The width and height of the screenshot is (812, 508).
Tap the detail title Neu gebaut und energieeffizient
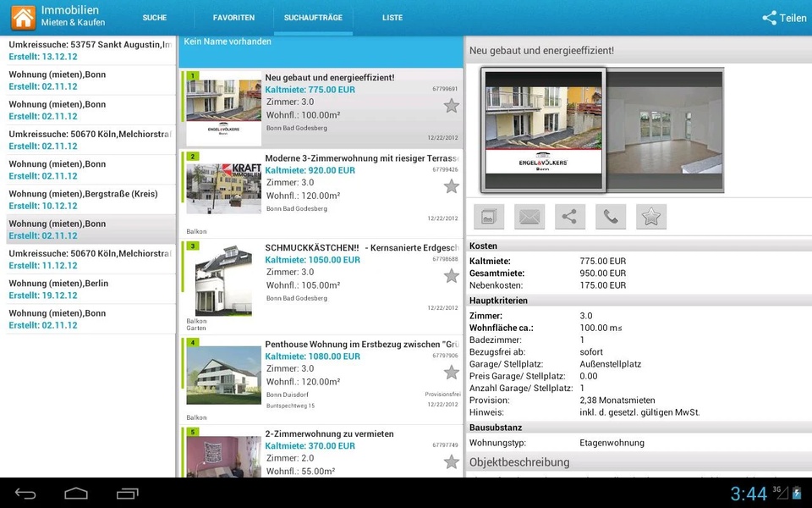pos(541,50)
